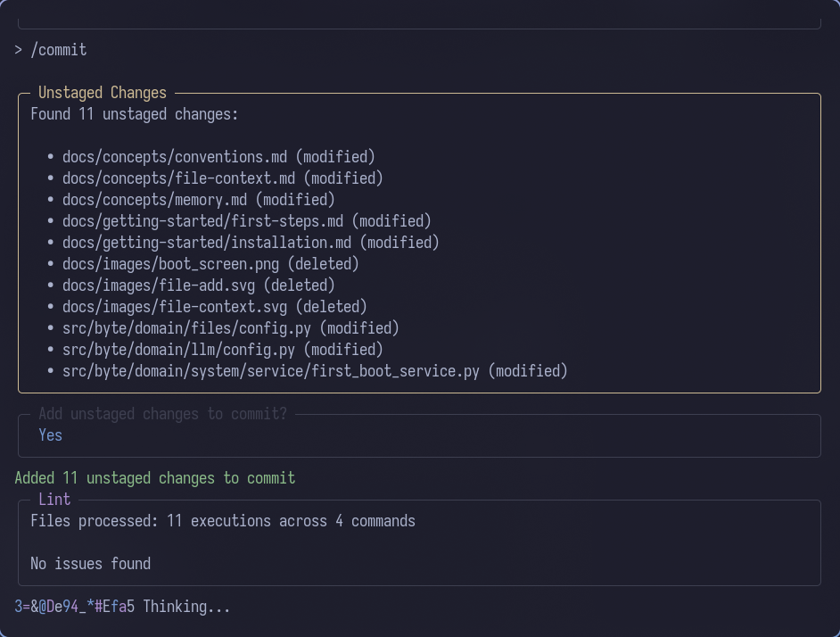Viewport: 840px width, 637px height.
Task: Open docs/getting-started/installation.md entry
Action: click(x=251, y=243)
